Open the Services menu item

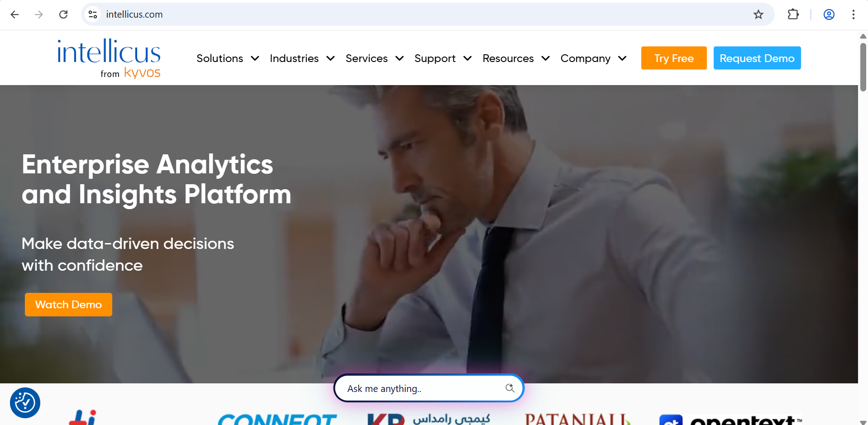367,58
